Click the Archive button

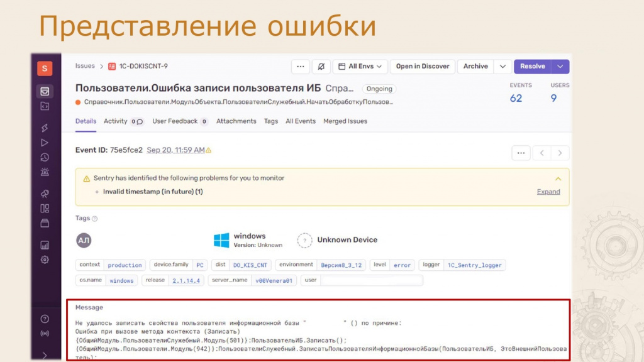click(x=475, y=67)
